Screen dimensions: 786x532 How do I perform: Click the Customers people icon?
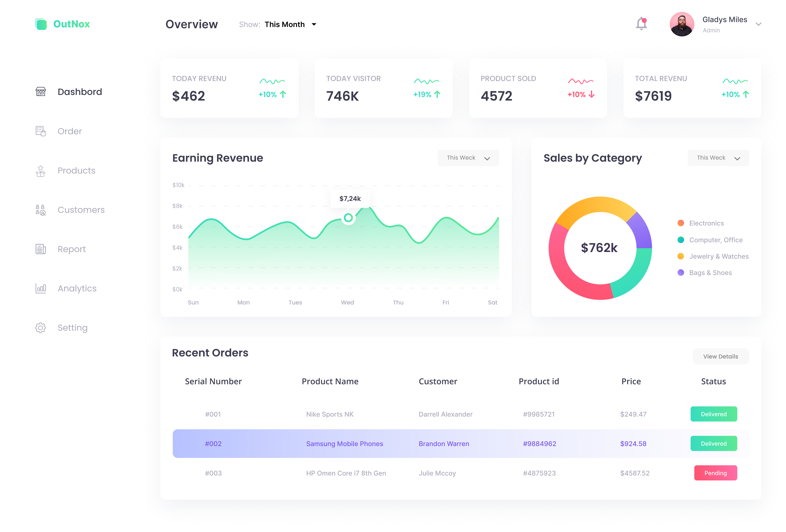tap(41, 210)
